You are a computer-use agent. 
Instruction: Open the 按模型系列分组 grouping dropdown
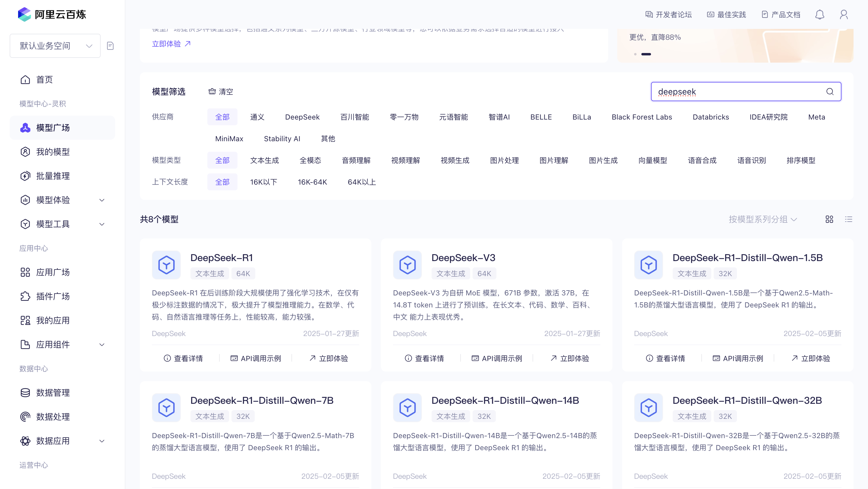click(x=763, y=220)
